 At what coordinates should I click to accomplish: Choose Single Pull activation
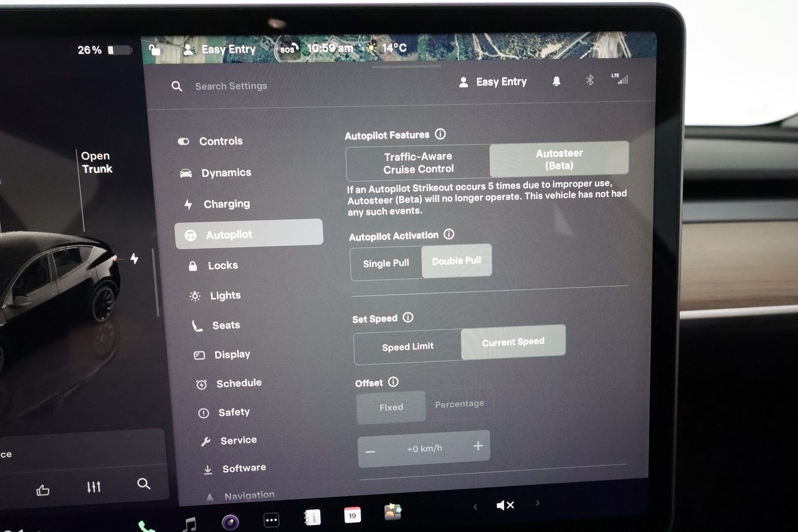pos(386,264)
